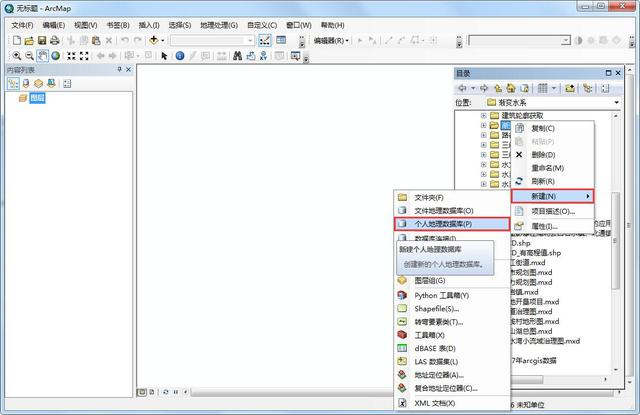Open the 地理处理(G) menu
Viewport: 640px width, 415px height.
pos(219,25)
